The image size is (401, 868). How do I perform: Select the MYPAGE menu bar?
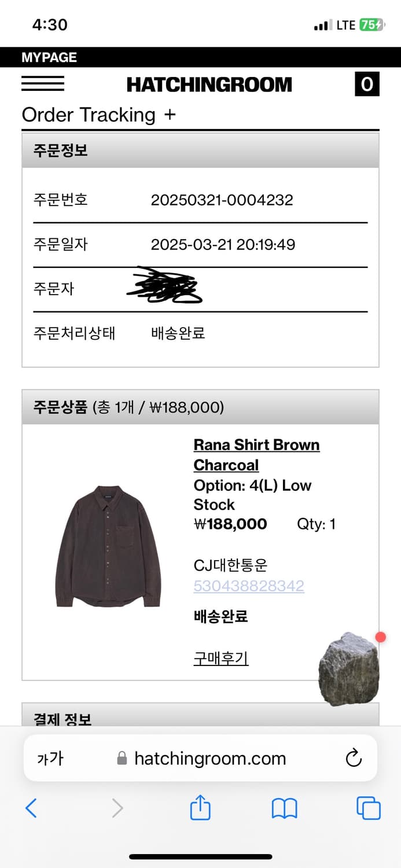(x=49, y=57)
